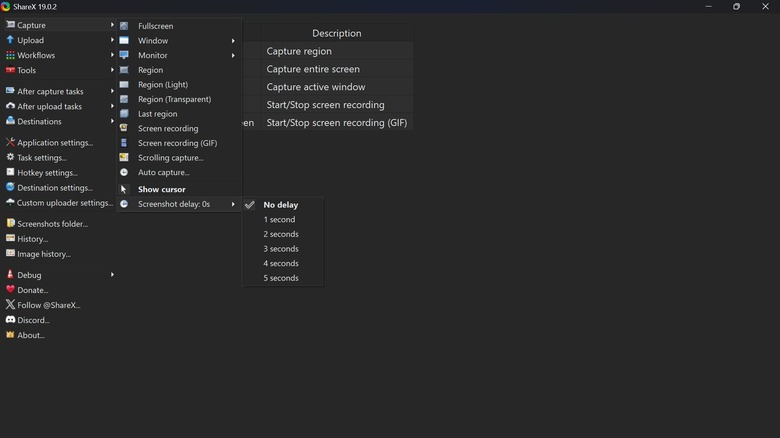Viewport: 780px width, 438px height.
Task: Click the After capture tasks icon
Action: [10, 91]
